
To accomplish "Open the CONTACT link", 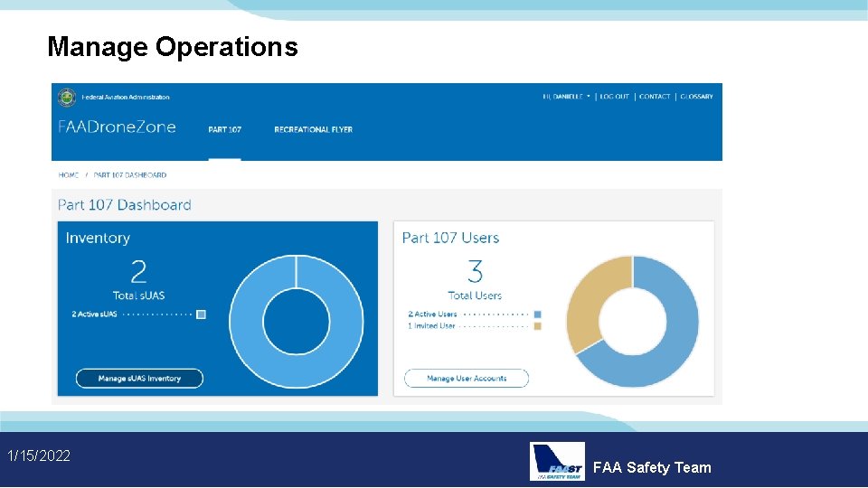I will pyautogui.click(x=655, y=97).
